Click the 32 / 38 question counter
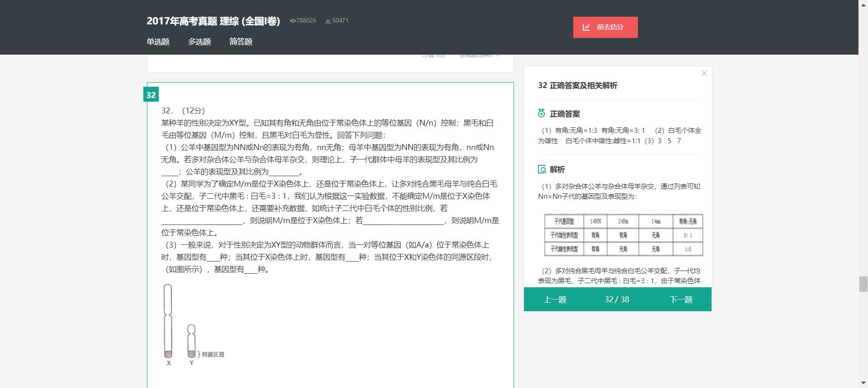Viewport: 868px width, 388px height. pyautogui.click(x=617, y=299)
